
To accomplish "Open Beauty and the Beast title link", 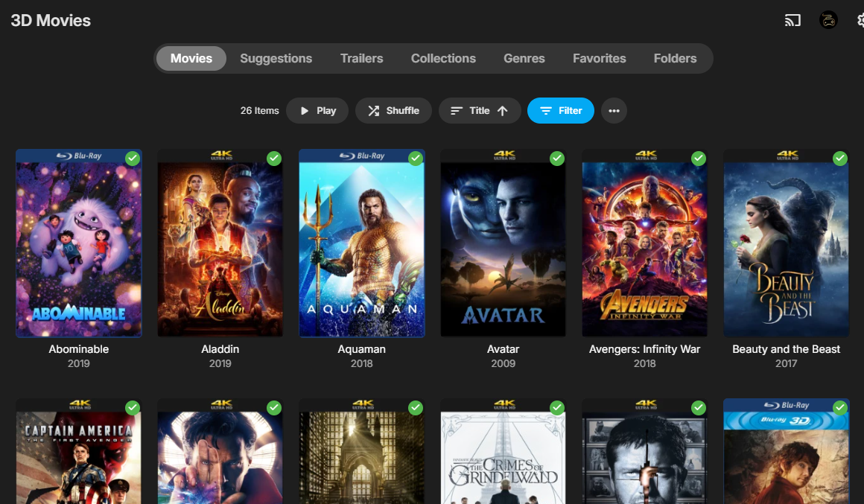I will click(787, 349).
